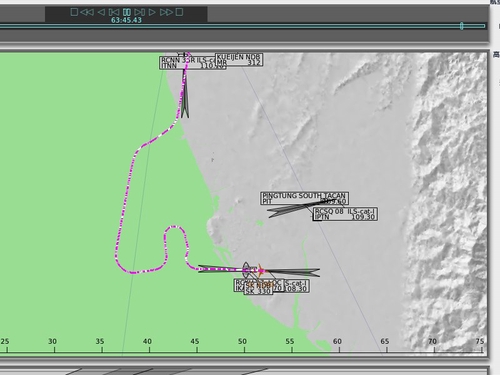Click the orange aircraft position marker
This screenshot has width=500, height=375.
point(260,271)
